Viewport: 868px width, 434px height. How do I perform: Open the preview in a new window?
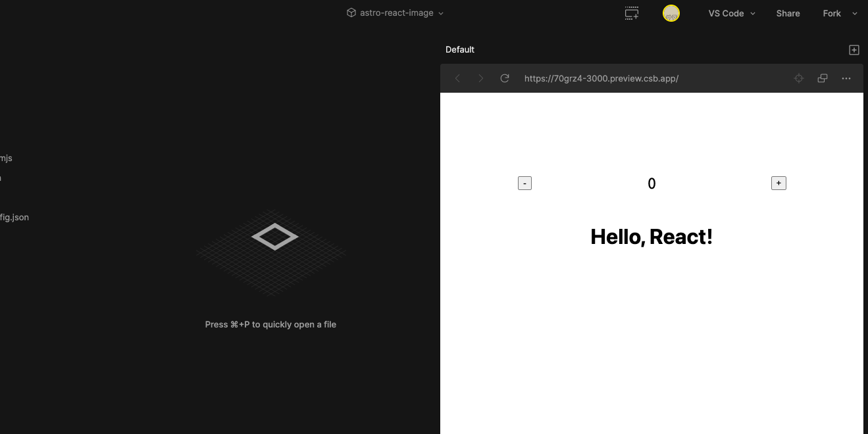[823, 78]
